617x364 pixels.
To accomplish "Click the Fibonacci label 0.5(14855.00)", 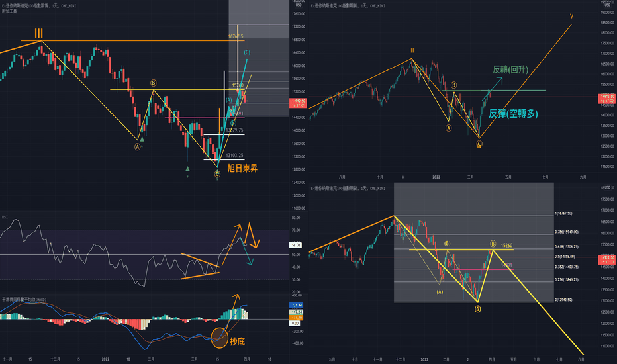I will point(565,257).
